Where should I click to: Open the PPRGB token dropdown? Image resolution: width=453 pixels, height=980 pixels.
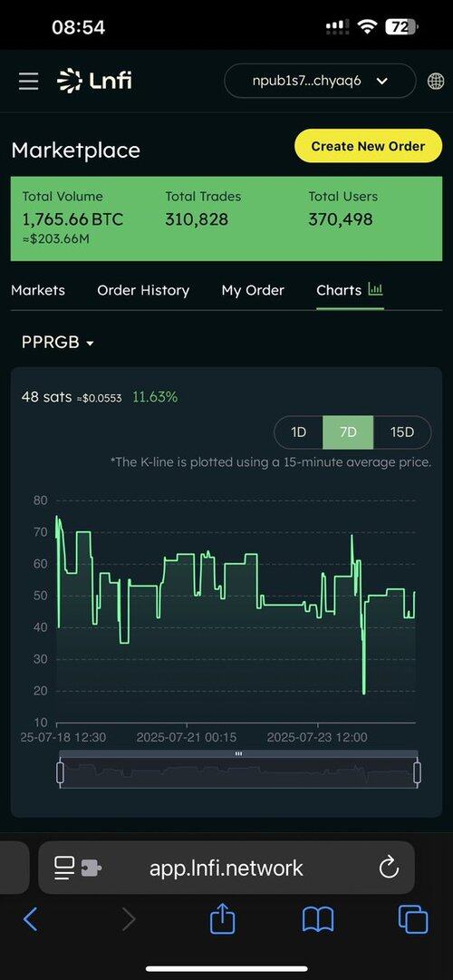[57, 343]
